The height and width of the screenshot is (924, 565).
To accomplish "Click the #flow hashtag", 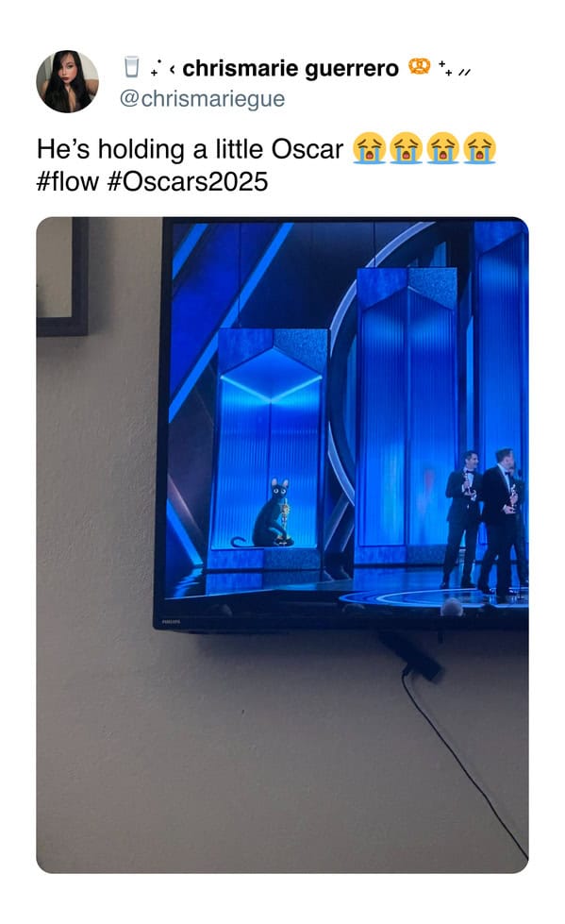I will (67, 181).
